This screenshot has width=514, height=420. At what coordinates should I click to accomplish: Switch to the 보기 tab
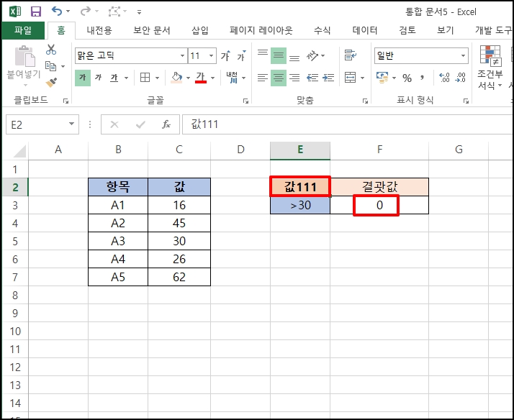446,30
